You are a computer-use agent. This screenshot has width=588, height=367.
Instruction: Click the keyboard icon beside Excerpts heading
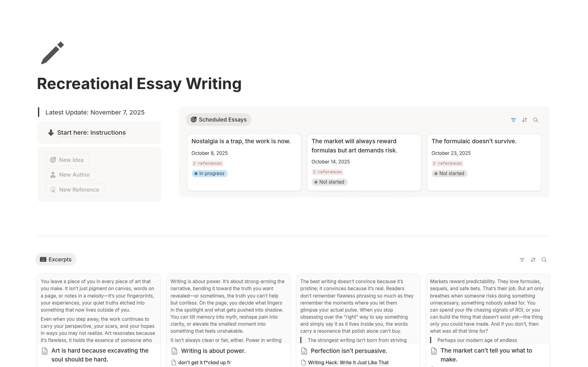pyautogui.click(x=43, y=259)
